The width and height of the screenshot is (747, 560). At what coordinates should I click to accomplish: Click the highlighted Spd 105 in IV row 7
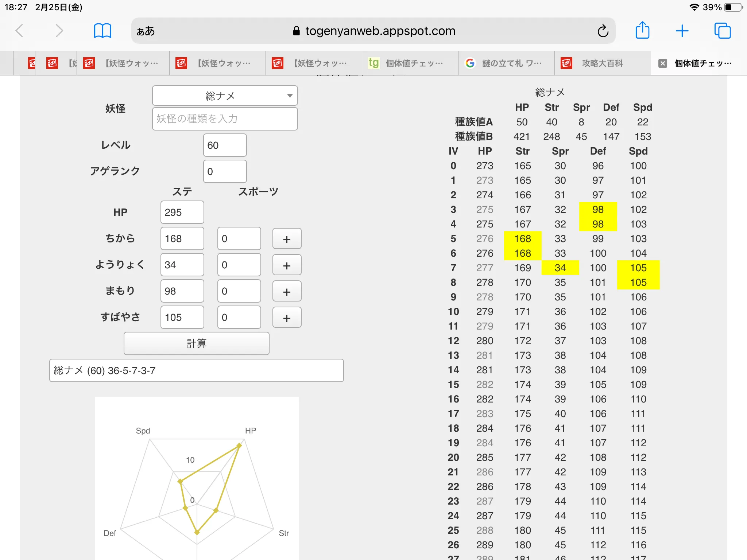pos(638,268)
